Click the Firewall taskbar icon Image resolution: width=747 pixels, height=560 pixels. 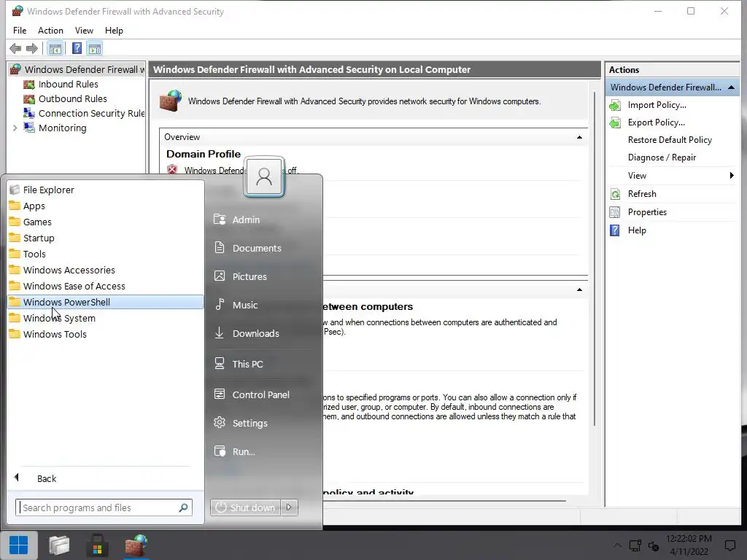tap(136, 545)
